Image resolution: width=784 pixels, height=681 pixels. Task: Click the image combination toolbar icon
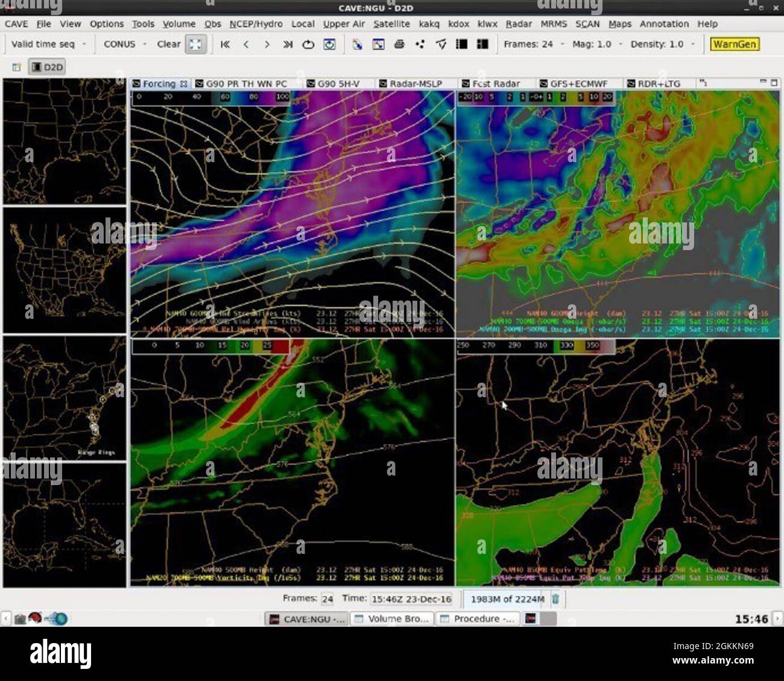(x=358, y=44)
